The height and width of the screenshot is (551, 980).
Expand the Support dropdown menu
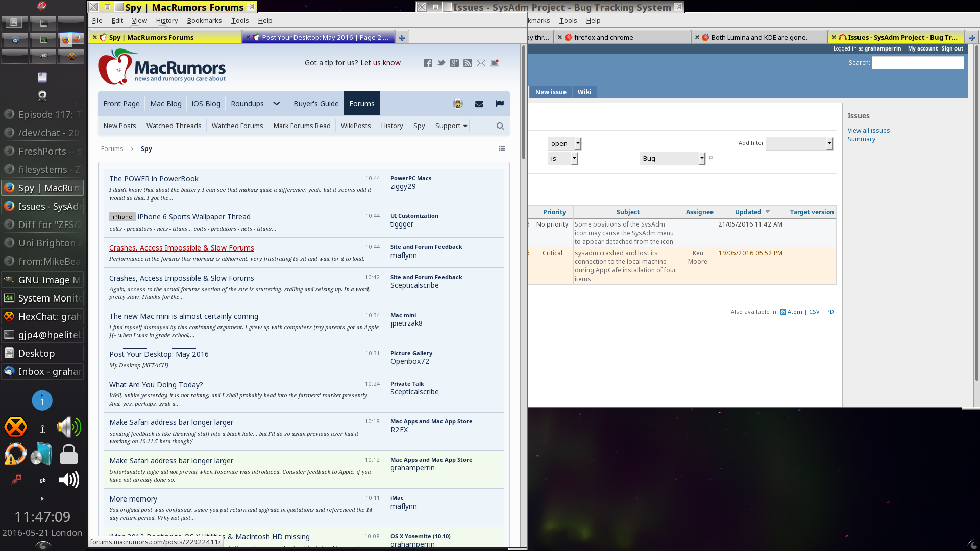point(451,126)
